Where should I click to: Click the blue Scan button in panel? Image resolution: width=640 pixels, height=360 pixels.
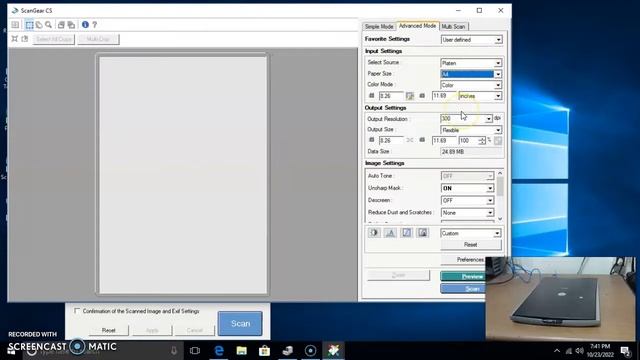pos(463,289)
